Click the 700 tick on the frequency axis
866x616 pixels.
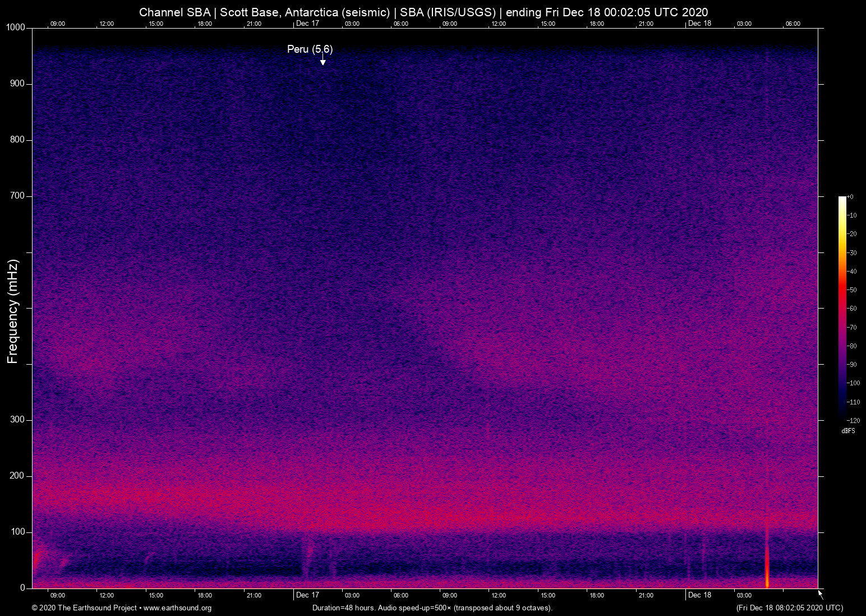(x=17, y=196)
